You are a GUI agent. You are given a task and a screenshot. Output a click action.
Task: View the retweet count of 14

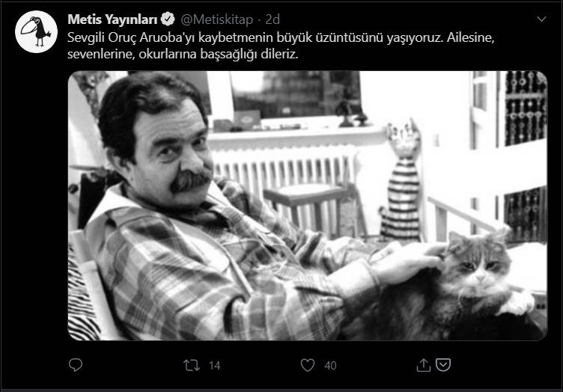click(214, 366)
